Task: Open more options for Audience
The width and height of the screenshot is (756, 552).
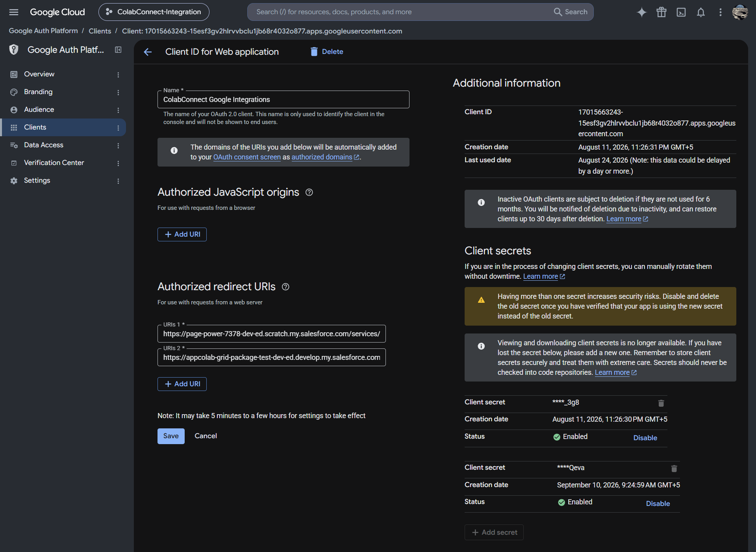Action: coord(118,110)
